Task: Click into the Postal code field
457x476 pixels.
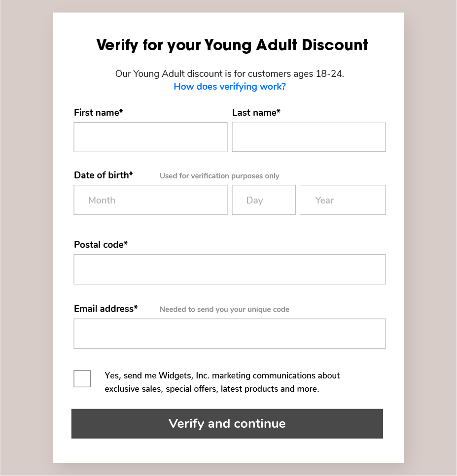Action: click(x=230, y=269)
